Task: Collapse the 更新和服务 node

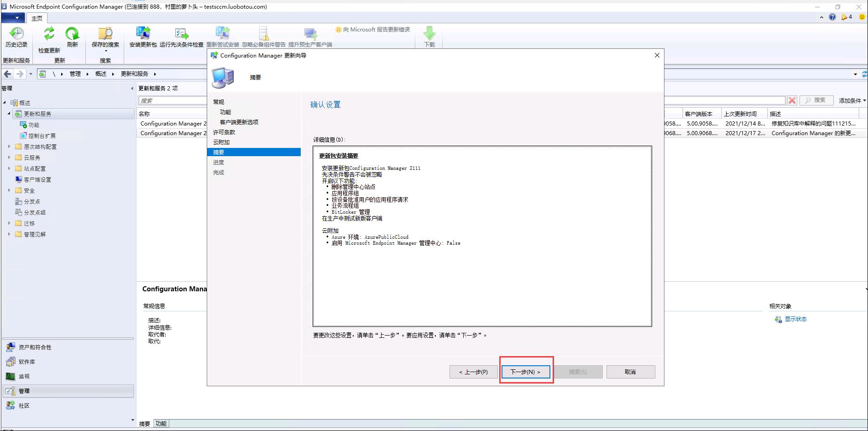Action: pyautogui.click(x=9, y=114)
